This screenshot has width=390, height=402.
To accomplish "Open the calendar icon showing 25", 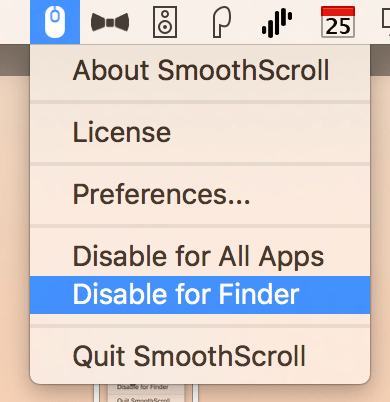I will coord(338,22).
